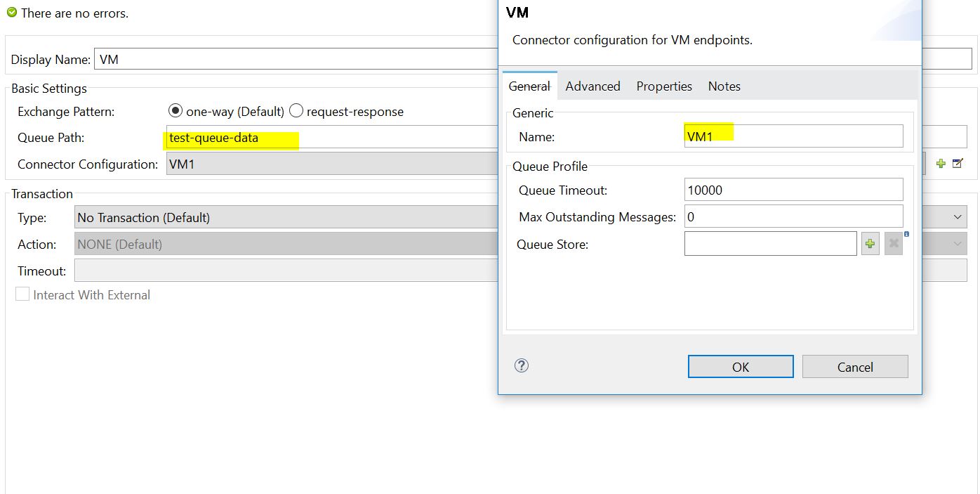Remove the Queue Store (grey X)

[893, 244]
